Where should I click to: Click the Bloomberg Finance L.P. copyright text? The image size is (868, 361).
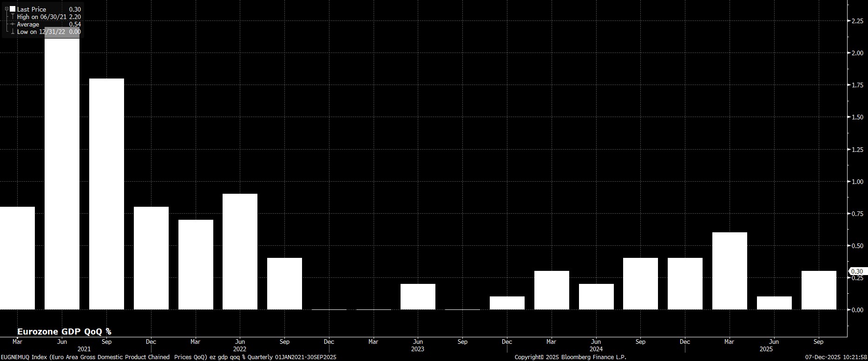point(570,357)
